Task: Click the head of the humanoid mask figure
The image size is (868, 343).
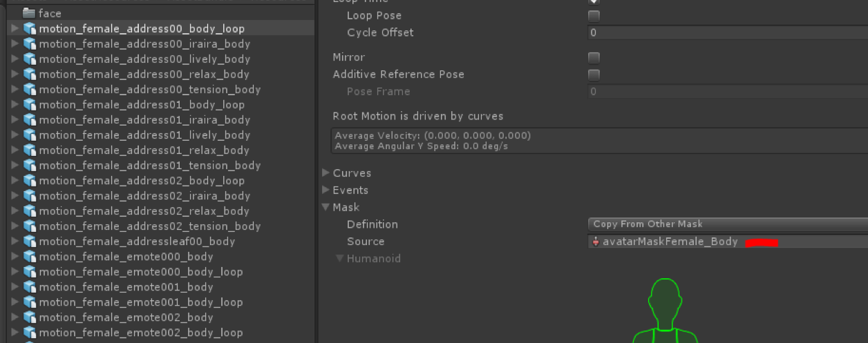Action: pos(664,302)
